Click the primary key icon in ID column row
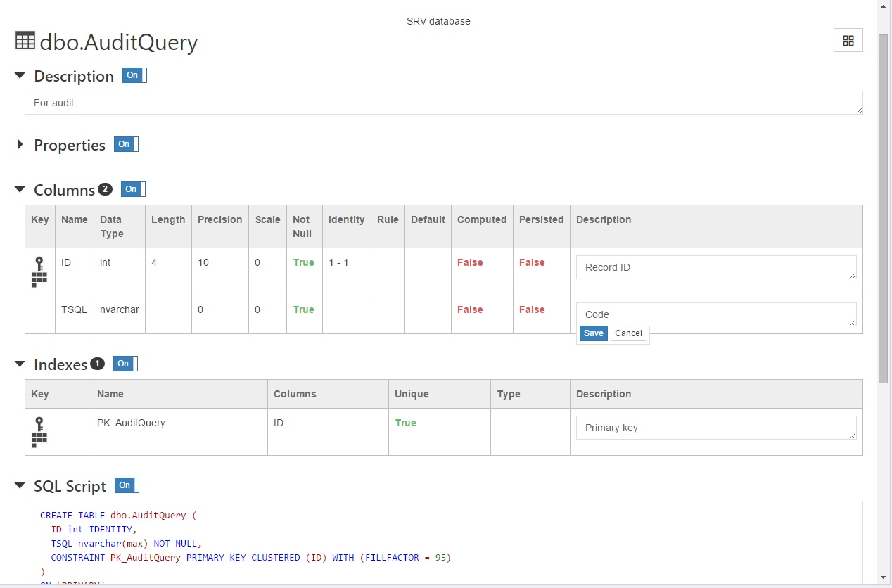892x588 pixels. (39, 271)
